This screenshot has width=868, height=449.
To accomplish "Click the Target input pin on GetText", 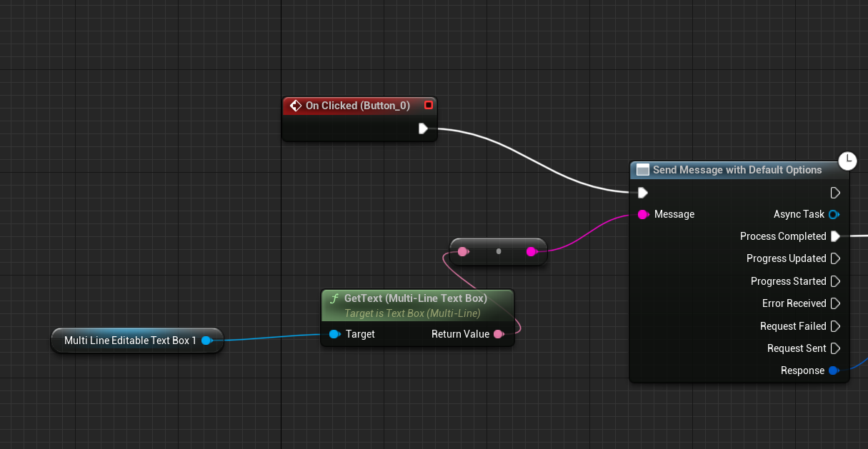I will [334, 334].
